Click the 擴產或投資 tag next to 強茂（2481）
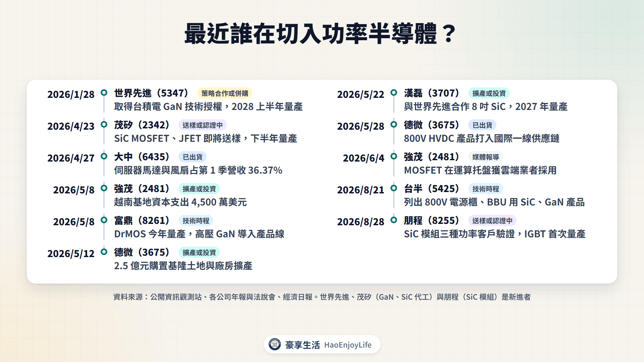 199,189
